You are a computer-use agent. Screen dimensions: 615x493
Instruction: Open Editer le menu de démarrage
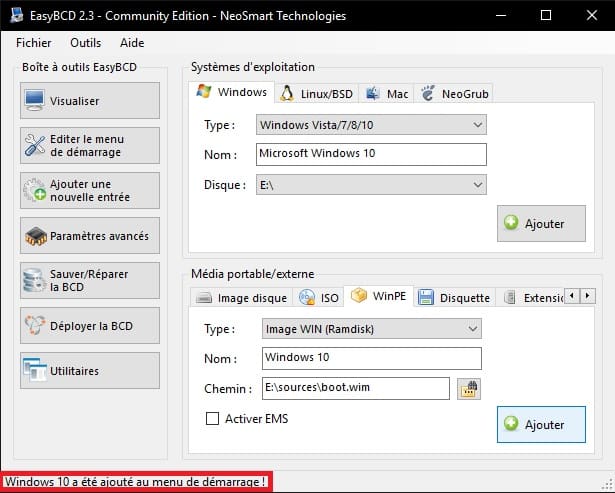pos(90,146)
